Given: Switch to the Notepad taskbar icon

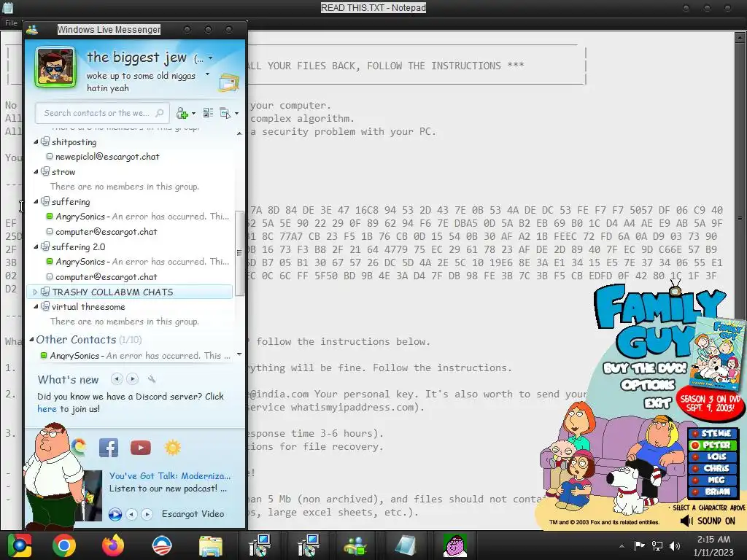Looking at the screenshot, I should [406, 546].
